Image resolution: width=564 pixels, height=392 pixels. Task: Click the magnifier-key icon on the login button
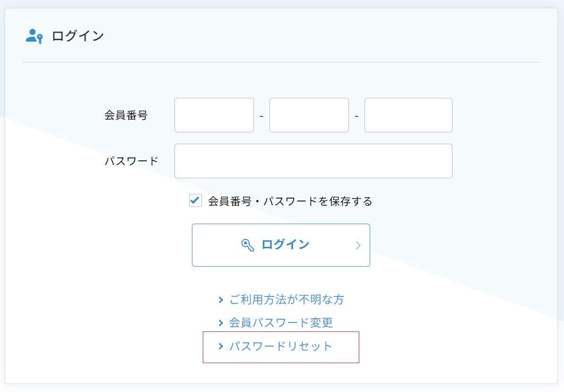[247, 245]
